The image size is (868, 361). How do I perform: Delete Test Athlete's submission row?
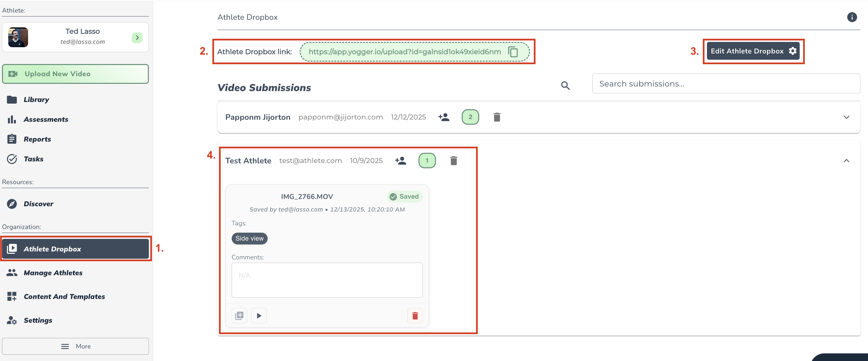click(x=453, y=161)
